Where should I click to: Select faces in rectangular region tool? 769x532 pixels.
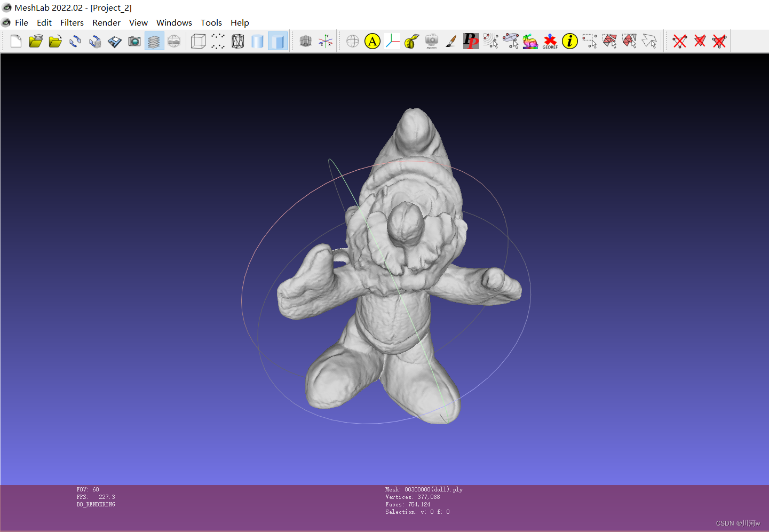(609, 41)
